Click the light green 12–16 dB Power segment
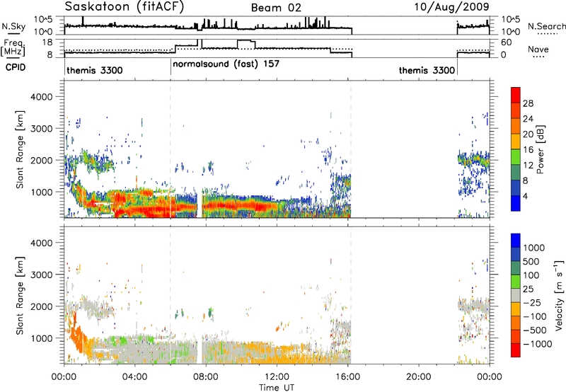This screenshot has width=566, height=392. pyautogui.click(x=516, y=157)
